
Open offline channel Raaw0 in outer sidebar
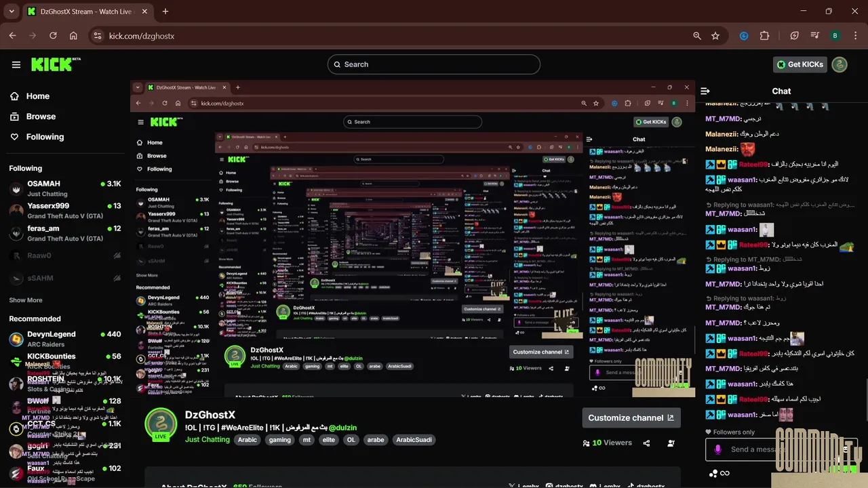click(65, 256)
